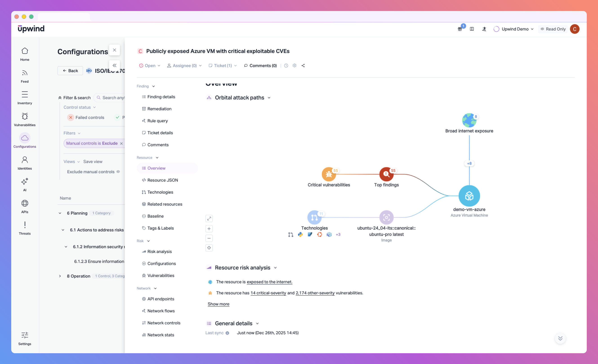
Task: Expand the 8 Operation tree row
Action: [x=60, y=276]
